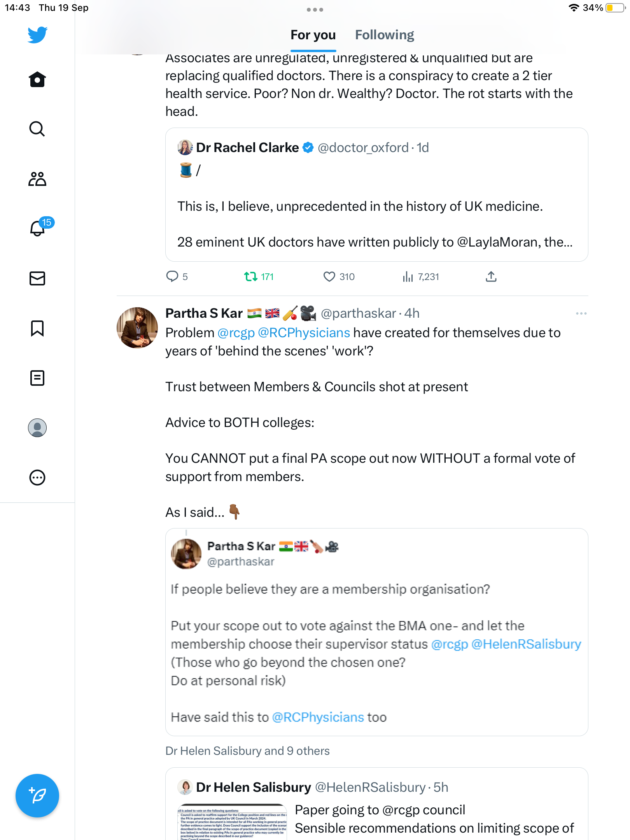Image resolution: width=630 pixels, height=840 pixels.
Task: Open the Profile avatar icon in sidebar
Action: pyautogui.click(x=37, y=428)
